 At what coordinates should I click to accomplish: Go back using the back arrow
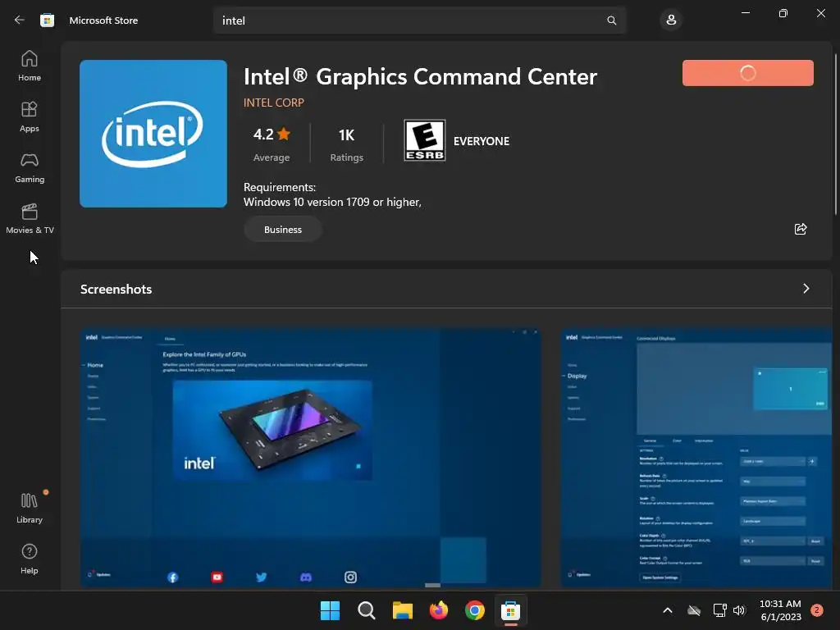(x=20, y=20)
